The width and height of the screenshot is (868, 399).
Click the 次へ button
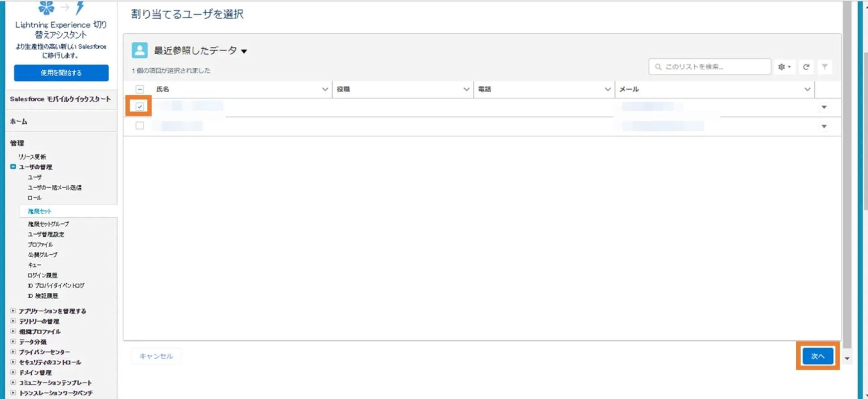coord(818,357)
